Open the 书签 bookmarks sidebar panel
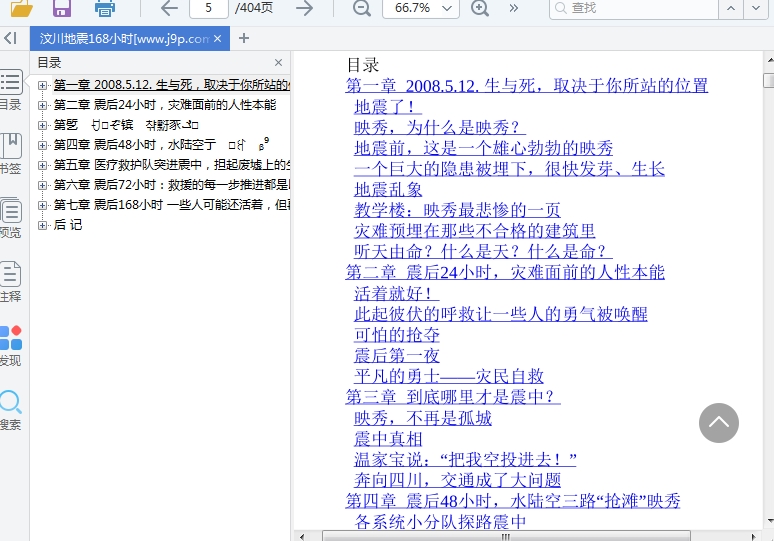Viewport: 774px width, 541px height. 11,153
